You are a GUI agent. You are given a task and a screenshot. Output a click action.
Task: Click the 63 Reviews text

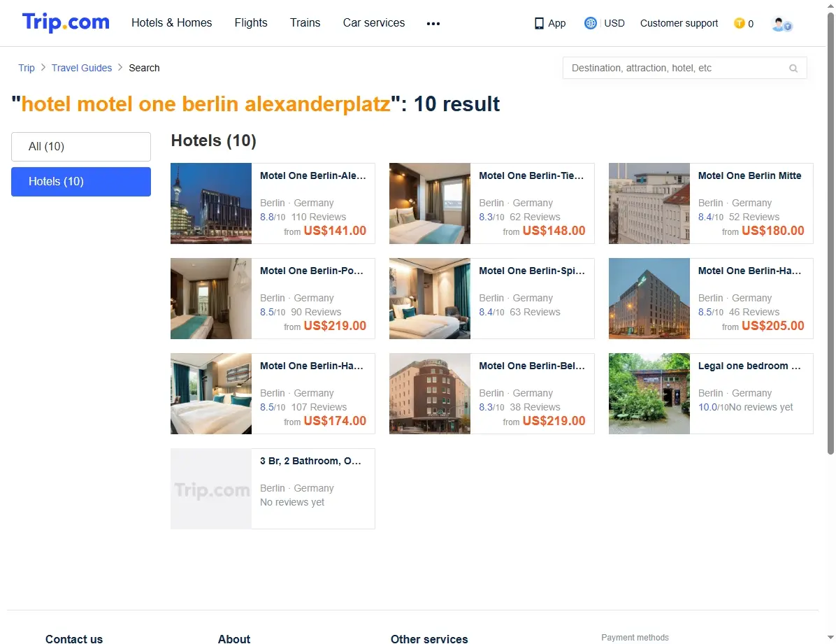point(535,312)
